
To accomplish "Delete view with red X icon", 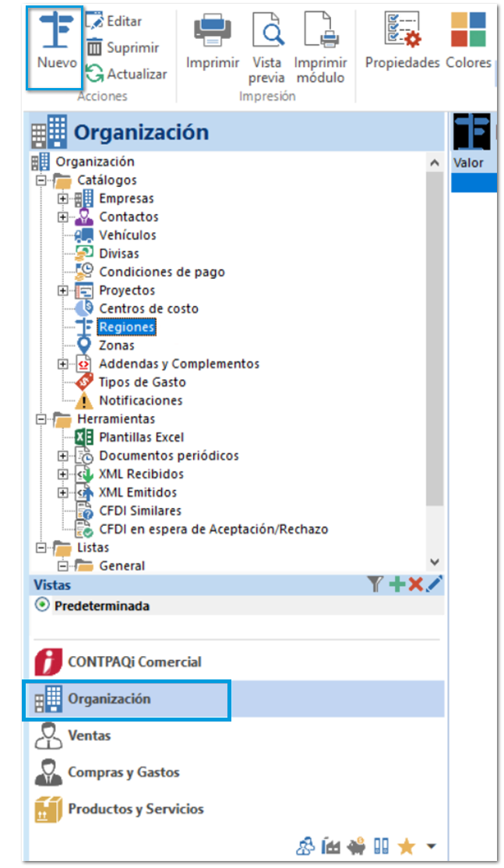I will click(x=415, y=584).
